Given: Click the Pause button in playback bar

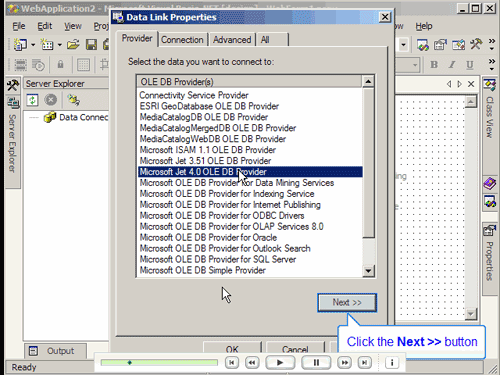Looking at the screenshot, I should (316, 362).
